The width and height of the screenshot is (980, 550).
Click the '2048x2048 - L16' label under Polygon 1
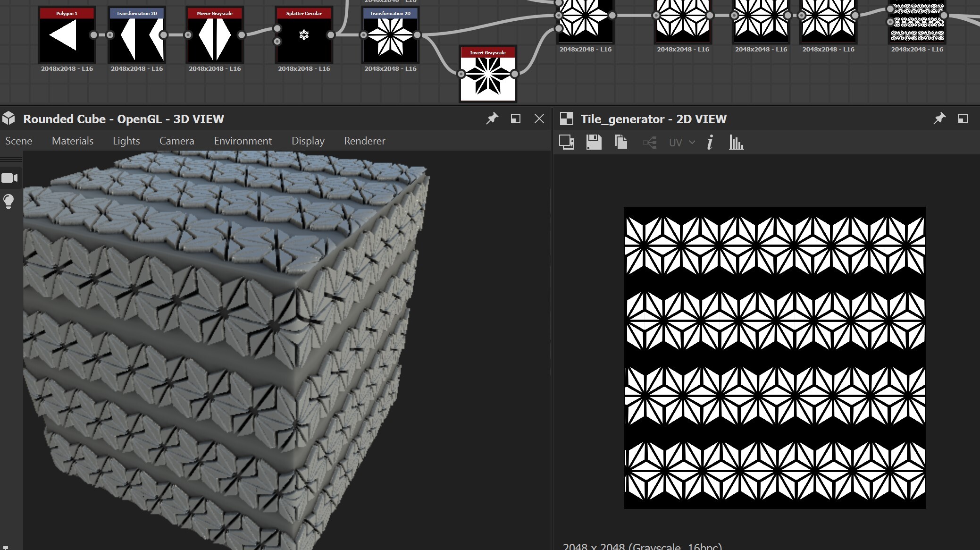[67, 69]
